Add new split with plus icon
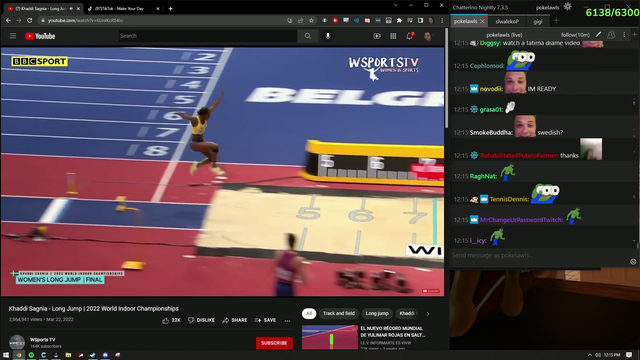640x360 pixels. coord(635,35)
